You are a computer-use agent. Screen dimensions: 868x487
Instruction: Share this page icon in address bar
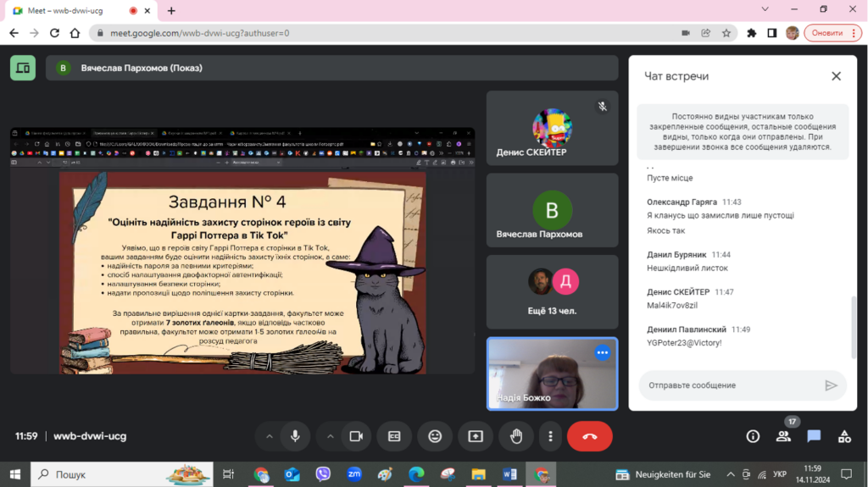[706, 33]
